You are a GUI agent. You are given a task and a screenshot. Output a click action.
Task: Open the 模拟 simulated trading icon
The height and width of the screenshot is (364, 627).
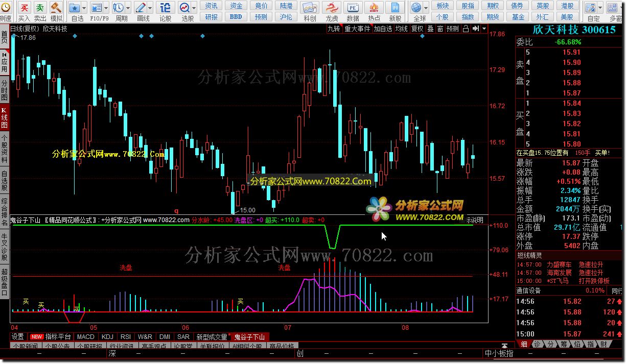(x=56, y=8)
